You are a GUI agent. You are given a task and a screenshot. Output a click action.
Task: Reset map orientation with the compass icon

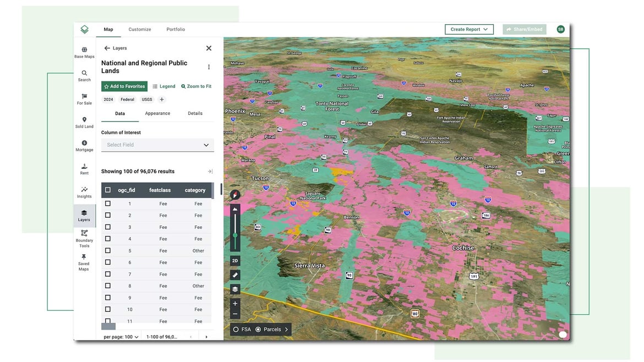point(234,194)
